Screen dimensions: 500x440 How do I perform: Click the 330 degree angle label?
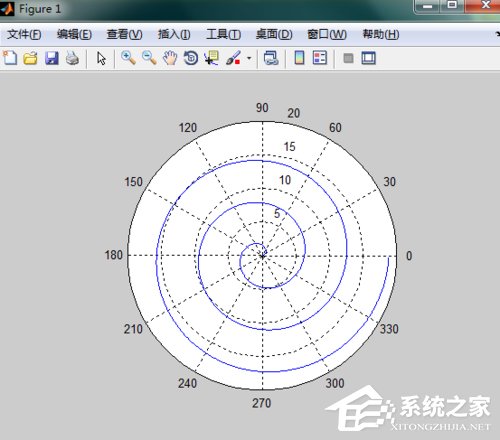click(389, 329)
